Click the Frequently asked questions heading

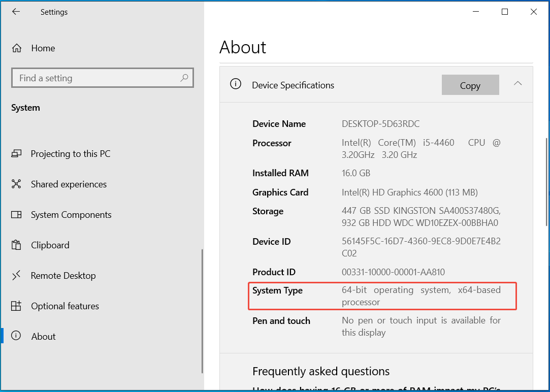click(321, 371)
